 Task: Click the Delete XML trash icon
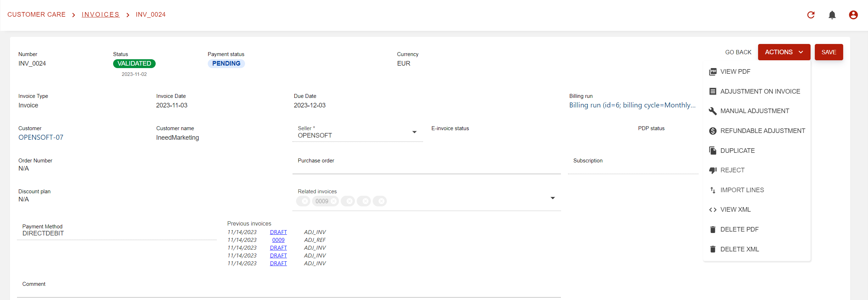713,249
